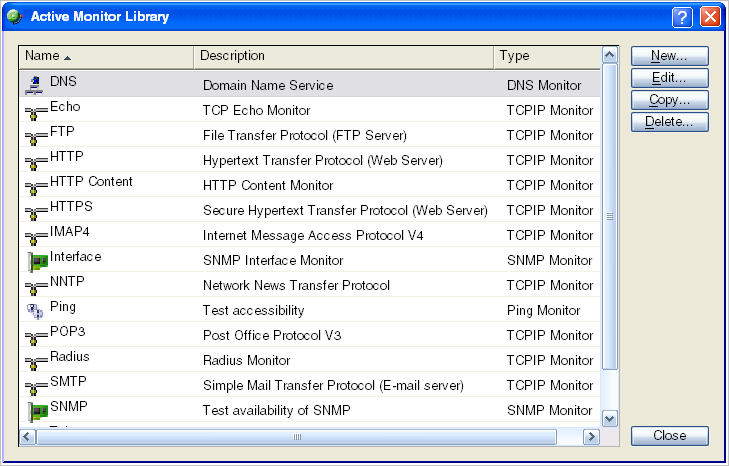Click the 'SNMP Interface Monitor' description
Screen dimensions: 729x466
coord(273,261)
